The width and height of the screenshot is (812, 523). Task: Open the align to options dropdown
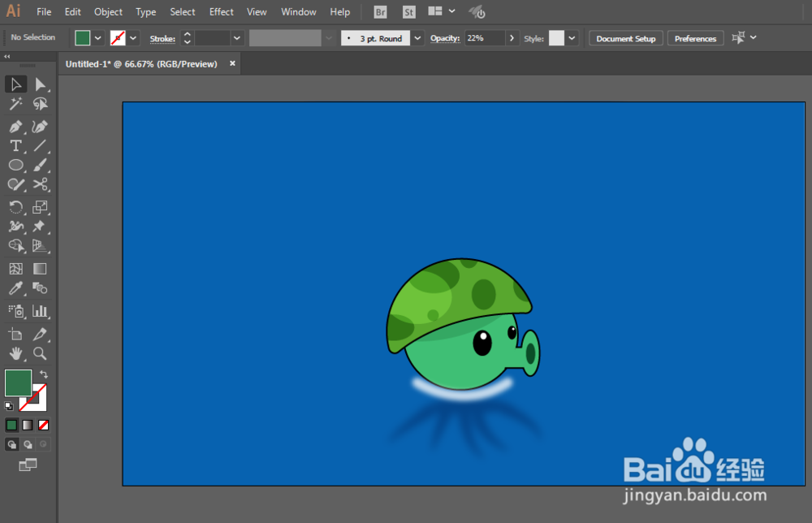[754, 37]
